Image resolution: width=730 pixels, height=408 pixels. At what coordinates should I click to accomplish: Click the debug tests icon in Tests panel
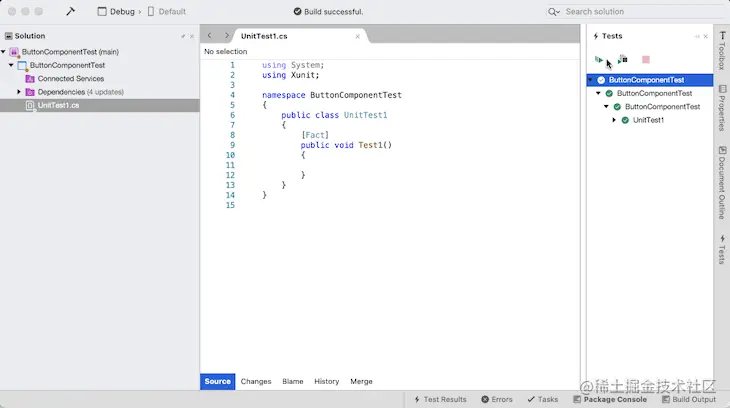pyautogui.click(x=622, y=60)
